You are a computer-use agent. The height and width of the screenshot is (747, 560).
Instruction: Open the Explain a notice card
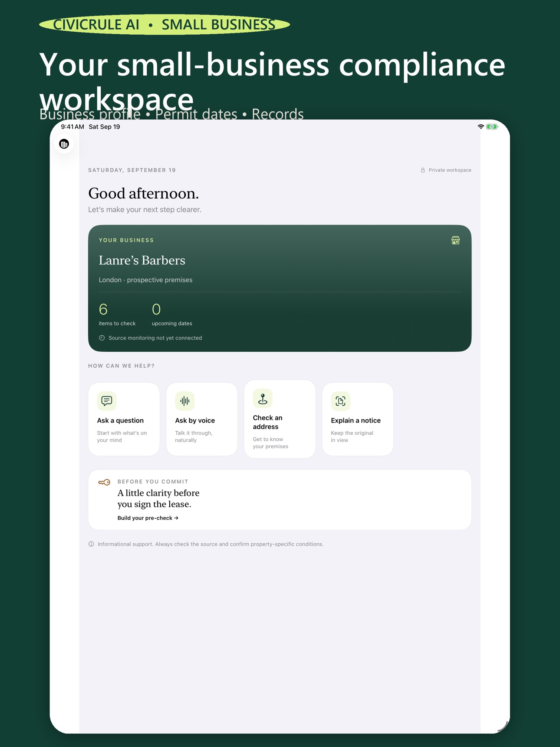(x=358, y=419)
